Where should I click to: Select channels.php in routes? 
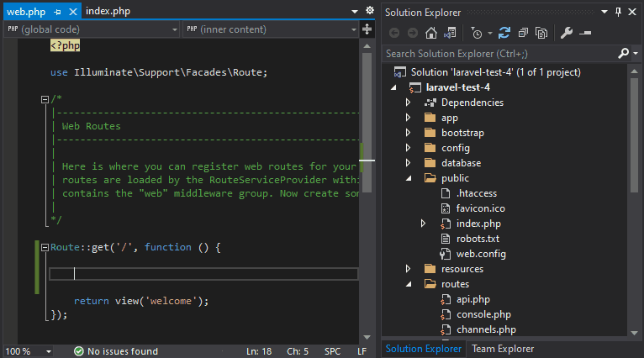486,329
